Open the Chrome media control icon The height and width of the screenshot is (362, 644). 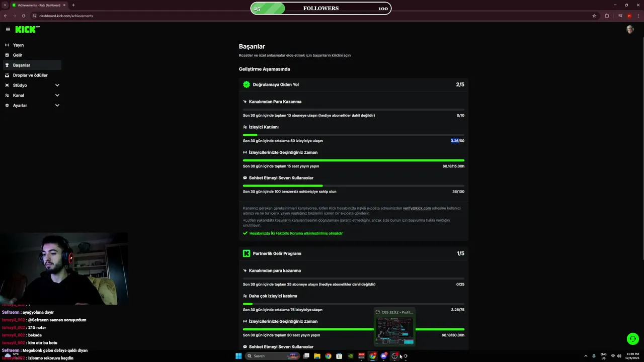click(620, 16)
